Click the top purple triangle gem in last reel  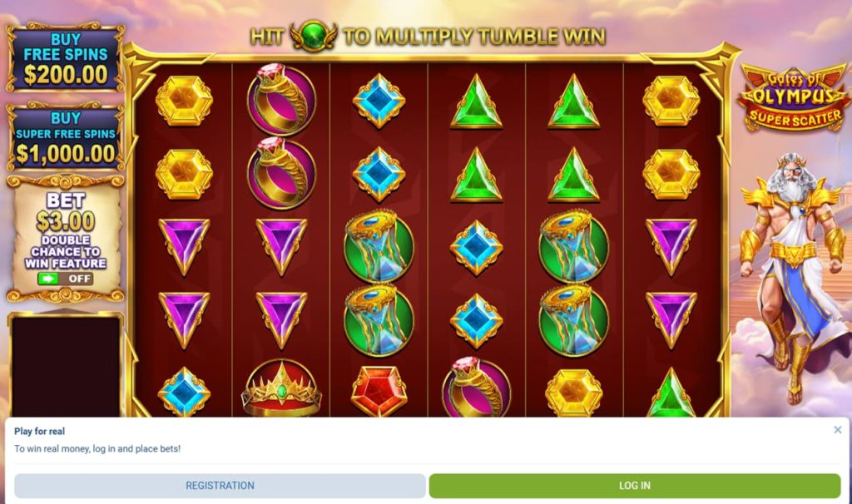click(671, 246)
